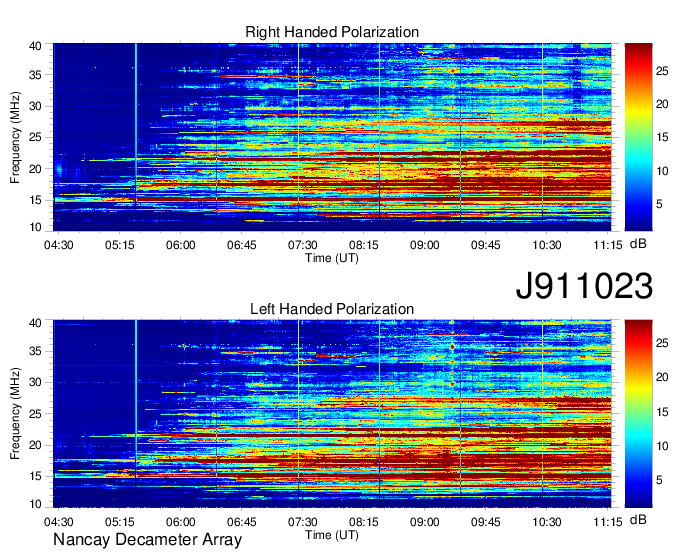Click 10:30 tick on bottom time axis
This screenshot has height=552, width=680.
point(547,522)
